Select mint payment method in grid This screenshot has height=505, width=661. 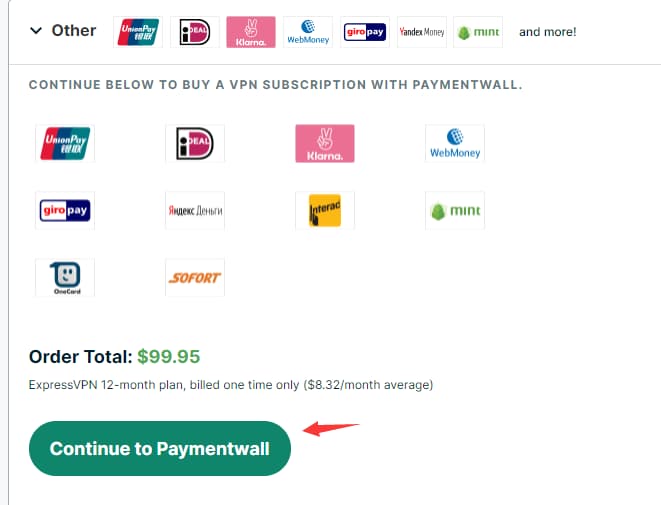pos(455,210)
